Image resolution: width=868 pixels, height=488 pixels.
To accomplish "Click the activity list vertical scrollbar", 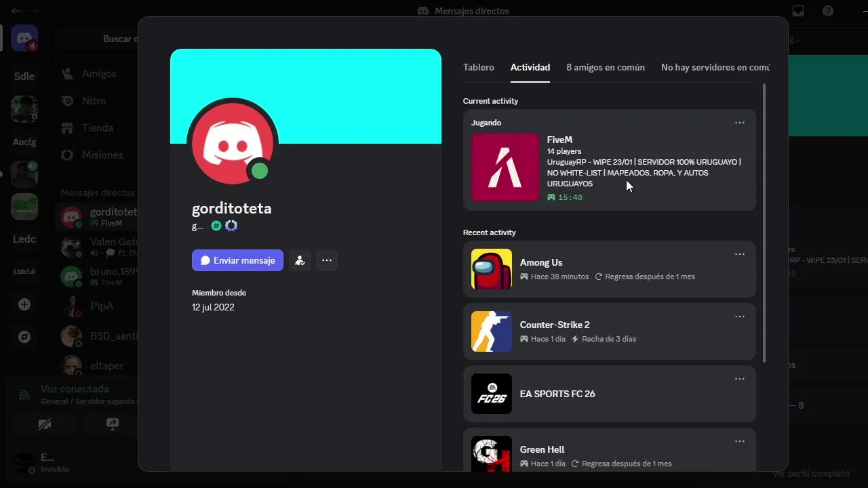I will click(x=765, y=222).
